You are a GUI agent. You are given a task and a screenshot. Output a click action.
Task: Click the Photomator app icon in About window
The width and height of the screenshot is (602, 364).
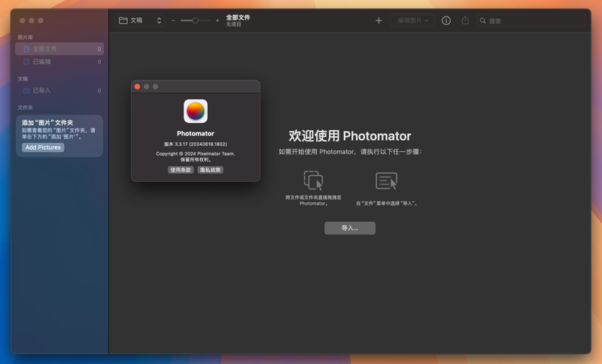click(x=196, y=111)
